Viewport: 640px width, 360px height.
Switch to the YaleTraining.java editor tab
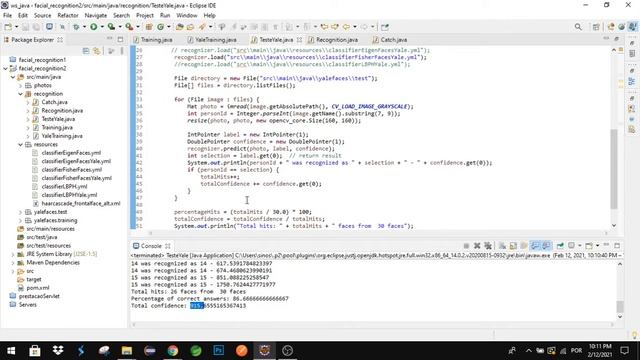click(x=212, y=40)
